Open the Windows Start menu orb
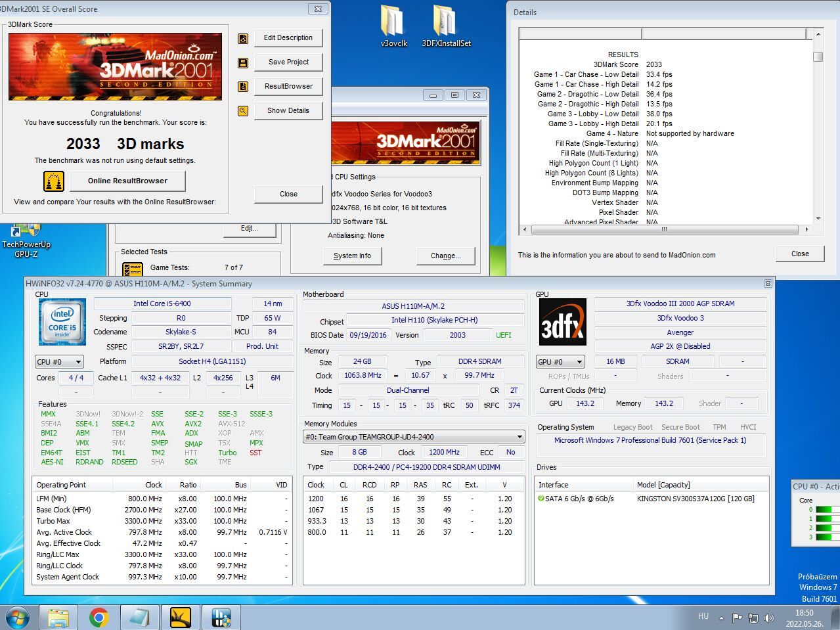This screenshot has height=630, width=840. click(18, 618)
